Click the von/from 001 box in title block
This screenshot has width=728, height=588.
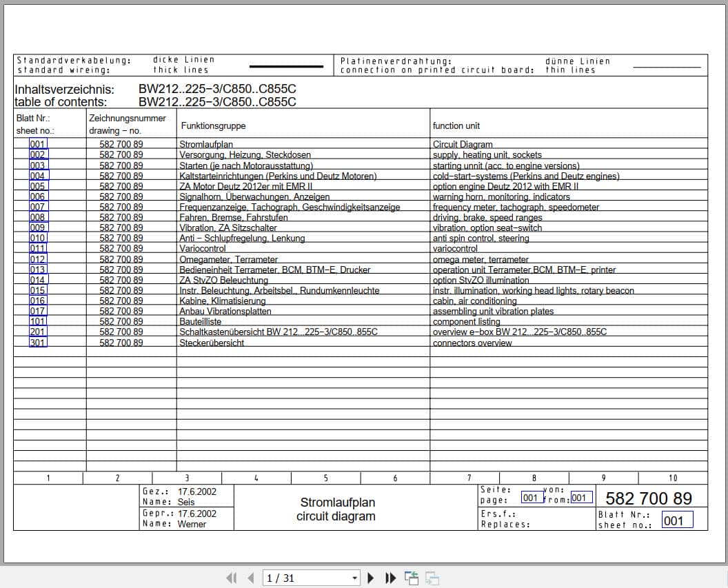coord(581,498)
